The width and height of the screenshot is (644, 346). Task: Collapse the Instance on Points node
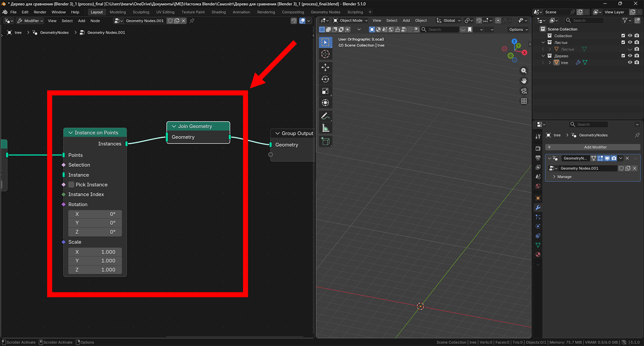point(70,133)
